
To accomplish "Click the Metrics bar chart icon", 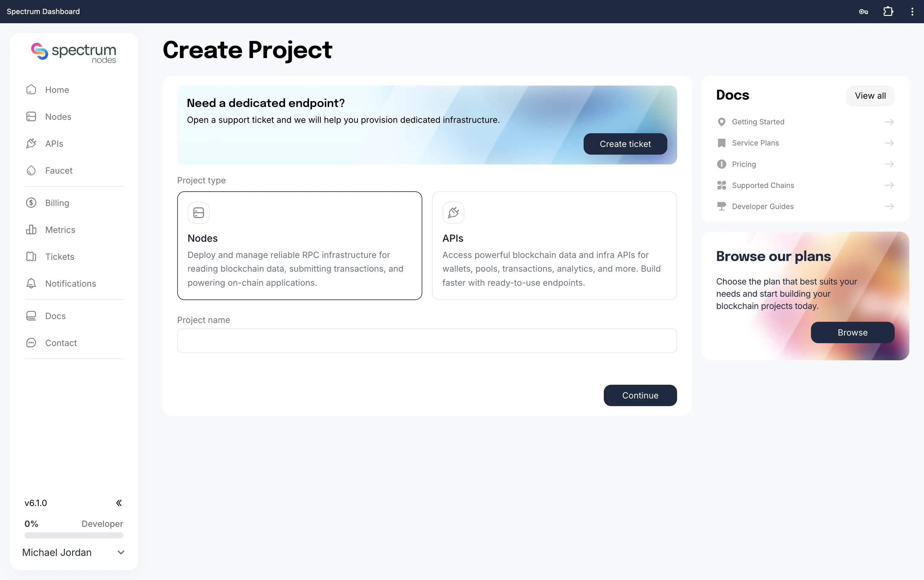I will coord(31,230).
